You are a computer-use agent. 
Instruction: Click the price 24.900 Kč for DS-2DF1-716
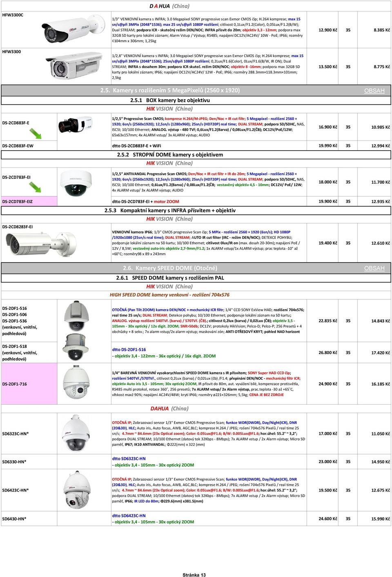click(x=328, y=384)
